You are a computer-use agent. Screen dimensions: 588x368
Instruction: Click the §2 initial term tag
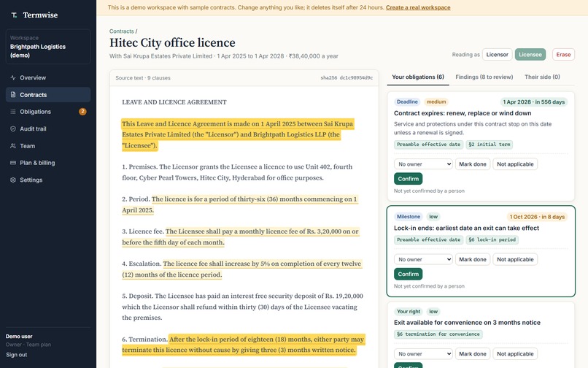(490, 145)
